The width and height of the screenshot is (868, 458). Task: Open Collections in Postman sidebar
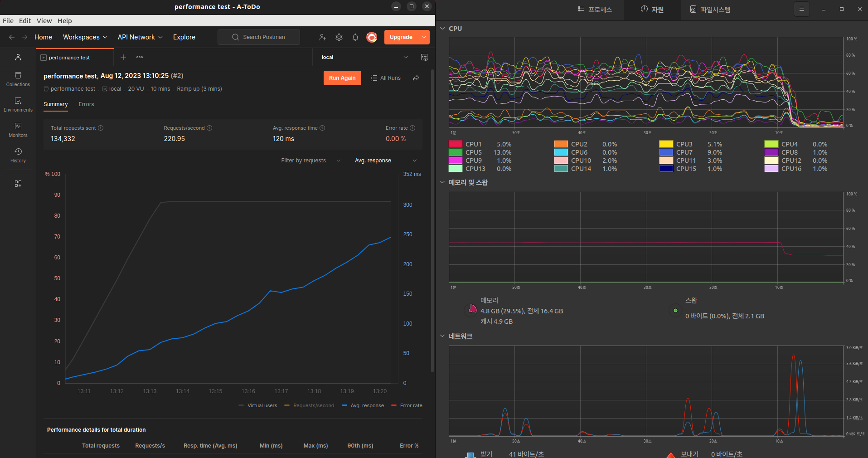[x=18, y=79]
